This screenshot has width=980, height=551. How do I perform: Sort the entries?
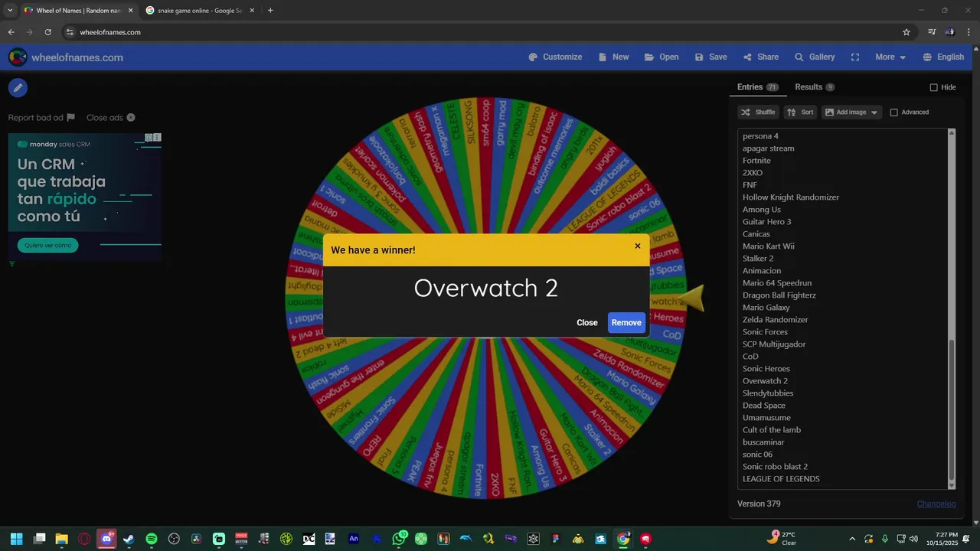pos(800,112)
